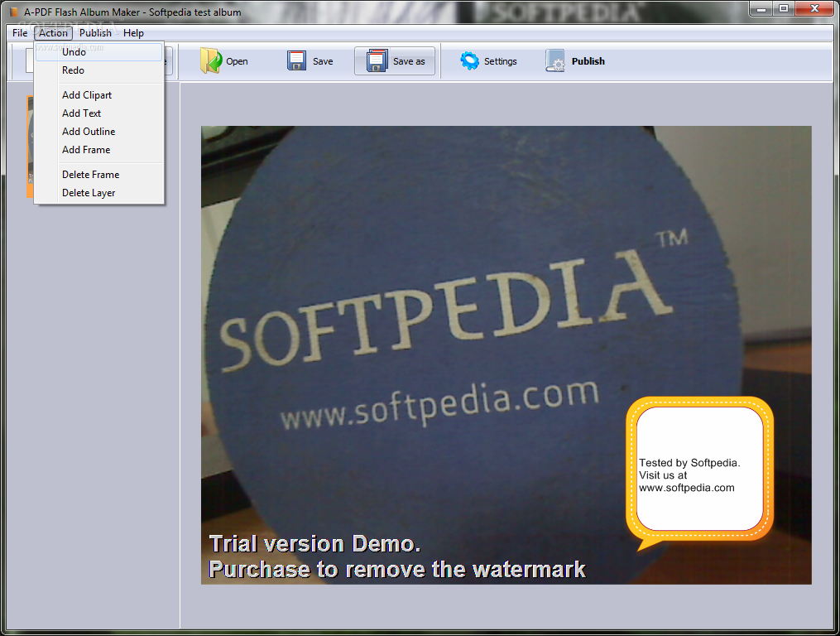Screen dimensions: 840x636
Task: Click the Save as floppy icon
Action: (x=377, y=60)
